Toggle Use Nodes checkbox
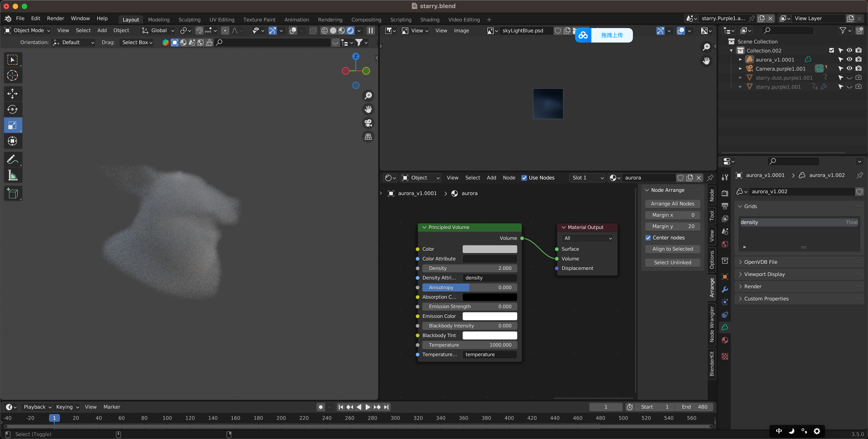The image size is (868, 439). 524,178
